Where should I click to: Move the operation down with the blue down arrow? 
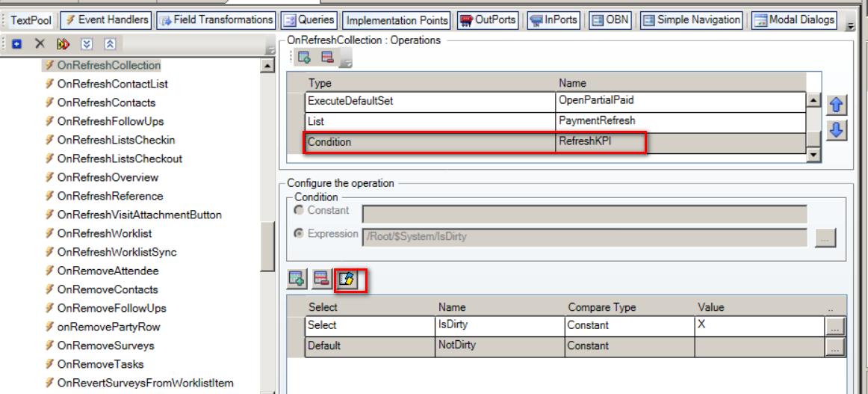(x=836, y=129)
